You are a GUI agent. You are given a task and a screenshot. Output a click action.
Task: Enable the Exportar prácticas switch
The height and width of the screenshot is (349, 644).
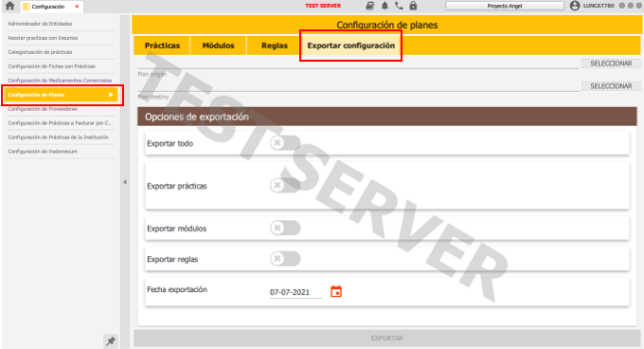click(285, 185)
